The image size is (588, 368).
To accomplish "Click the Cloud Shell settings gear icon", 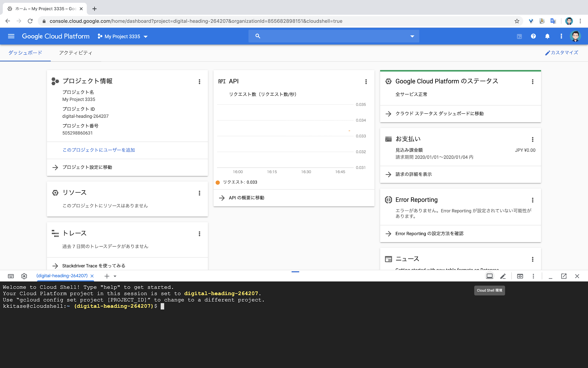I will (x=25, y=276).
